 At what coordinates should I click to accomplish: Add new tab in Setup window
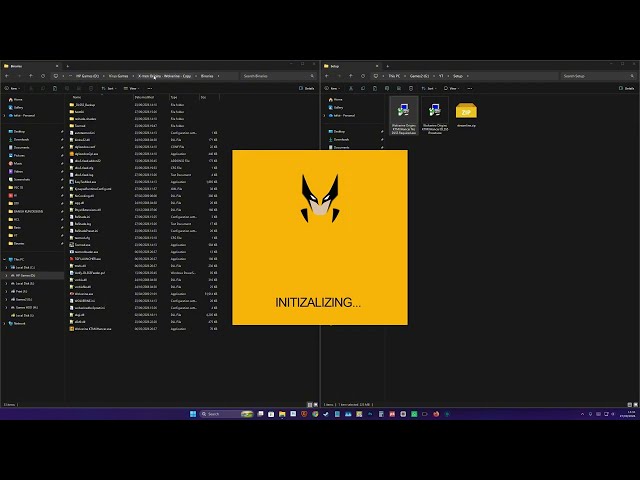click(387, 66)
